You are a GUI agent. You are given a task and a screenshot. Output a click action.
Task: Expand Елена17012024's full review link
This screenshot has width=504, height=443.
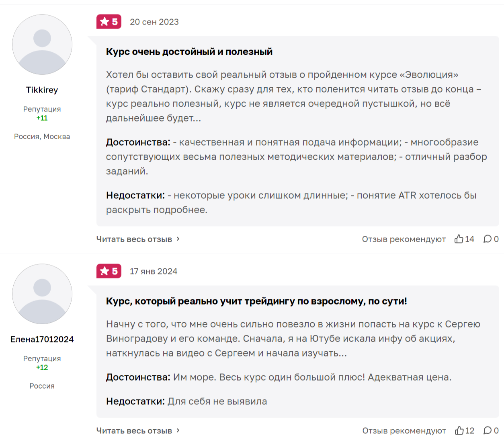point(134,431)
